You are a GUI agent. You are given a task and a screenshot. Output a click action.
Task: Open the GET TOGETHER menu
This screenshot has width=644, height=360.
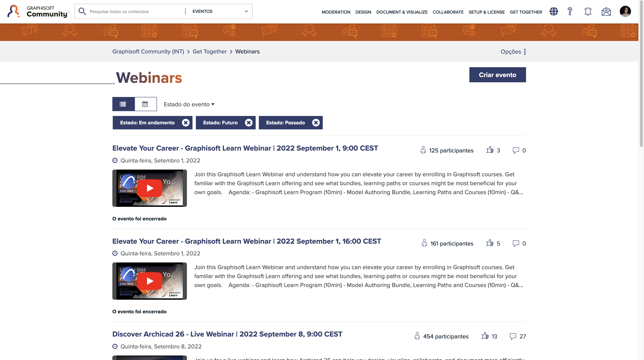pos(526,12)
